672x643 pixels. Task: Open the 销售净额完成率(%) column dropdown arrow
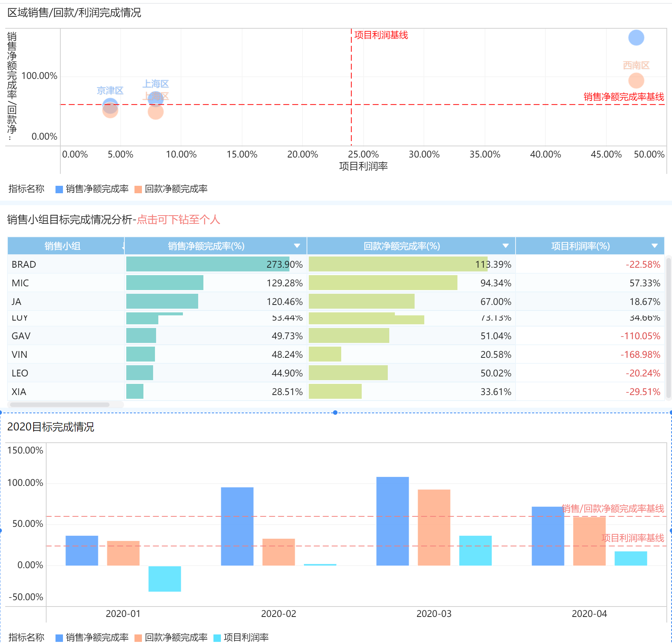[x=297, y=246]
